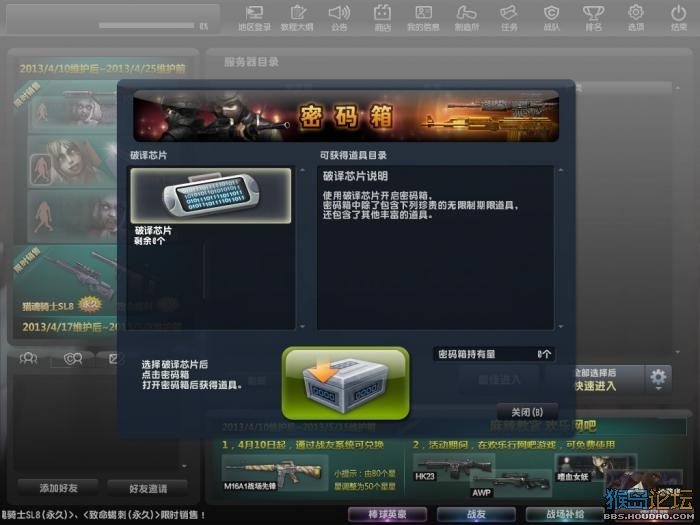Expand the quick join gear dropdown
Viewport: 700px width, 525px height.
[x=658, y=379]
